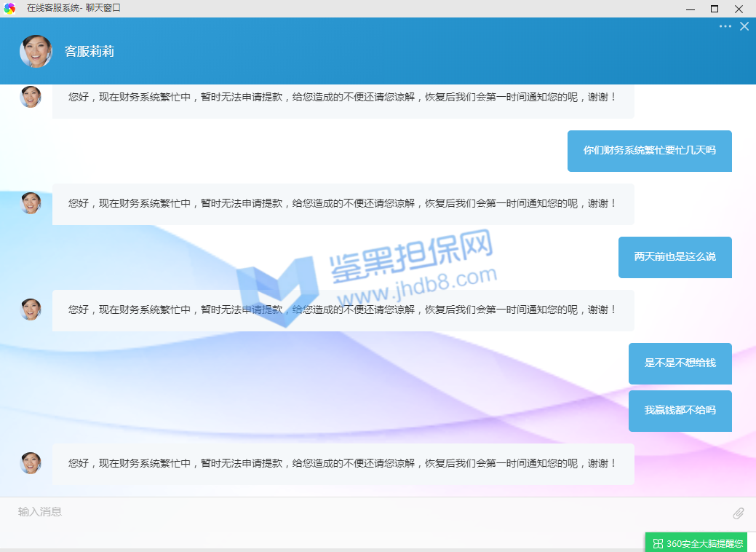Image resolution: width=756 pixels, height=552 pixels.
Task: Click the agent reply below 我赢钱都不给吗
Action: click(343, 463)
